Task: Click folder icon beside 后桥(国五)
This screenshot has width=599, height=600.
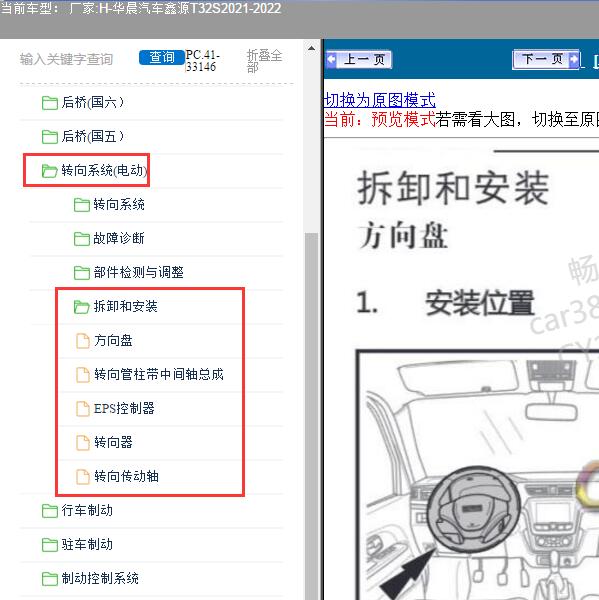Action: 50,137
